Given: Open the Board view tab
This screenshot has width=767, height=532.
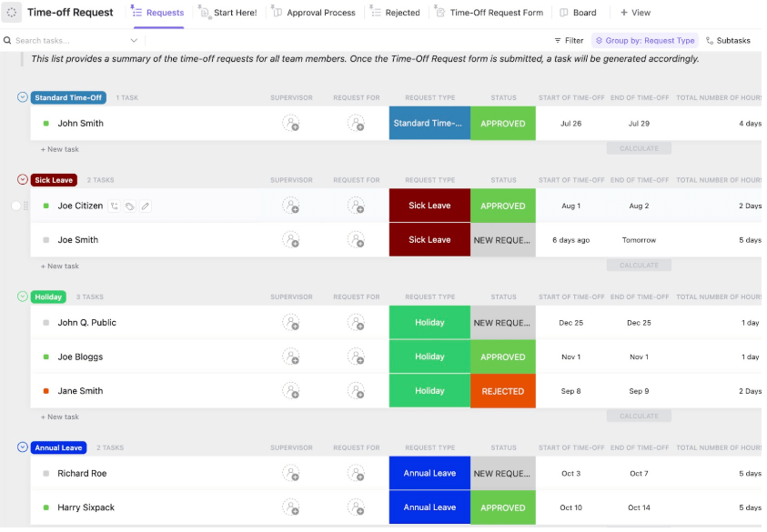Looking at the screenshot, I should [x=578, y=13].
